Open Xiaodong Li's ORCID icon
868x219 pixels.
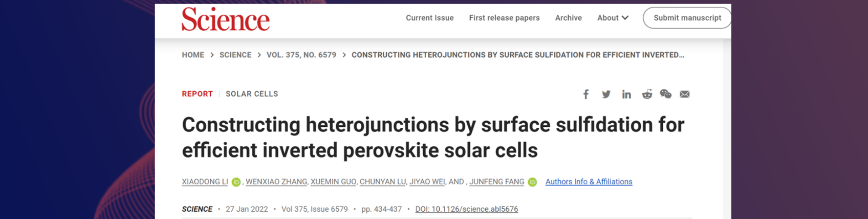point(236,182)
